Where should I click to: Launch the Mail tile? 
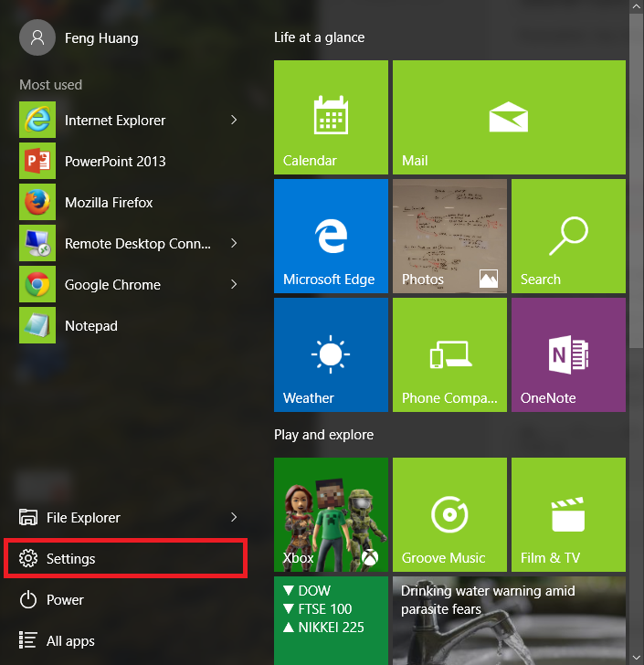pyautogui.click(x=509, y=117)
